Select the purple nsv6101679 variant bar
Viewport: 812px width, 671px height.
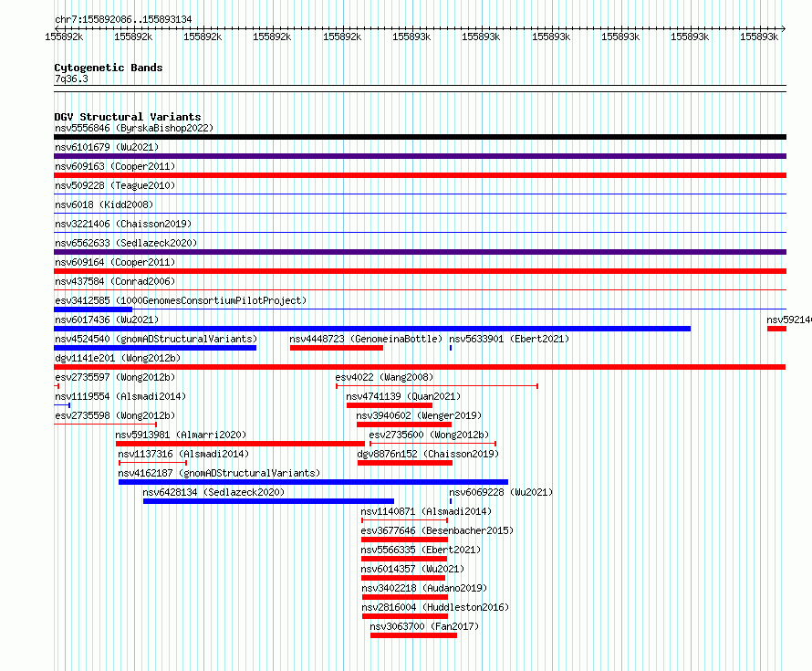coord(420,156)
